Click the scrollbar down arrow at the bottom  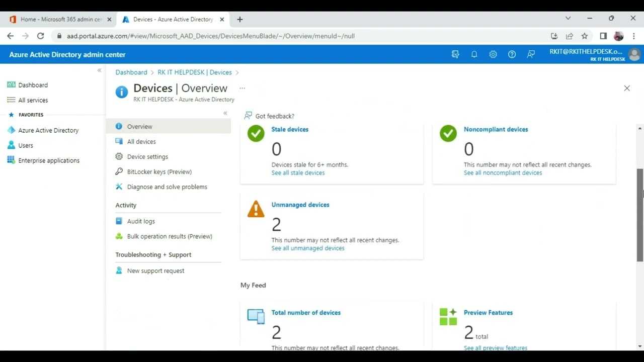click(640, 346)
